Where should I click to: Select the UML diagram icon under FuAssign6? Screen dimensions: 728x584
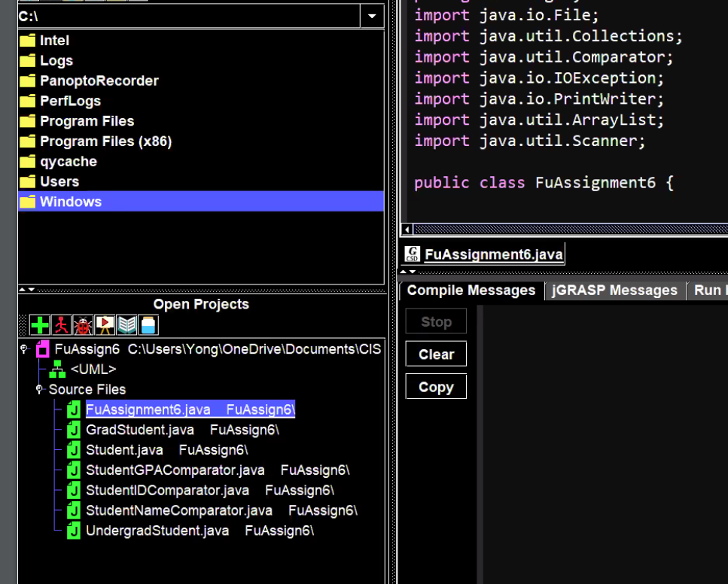click(x=57, y=369)
